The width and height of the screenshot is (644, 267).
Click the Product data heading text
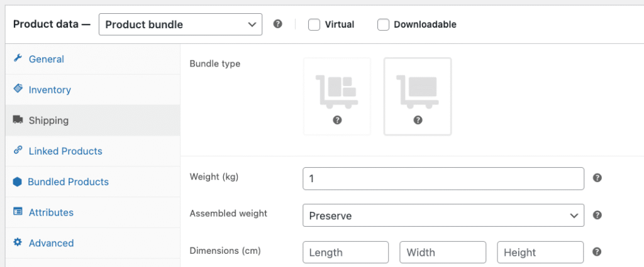pos(52,25)
